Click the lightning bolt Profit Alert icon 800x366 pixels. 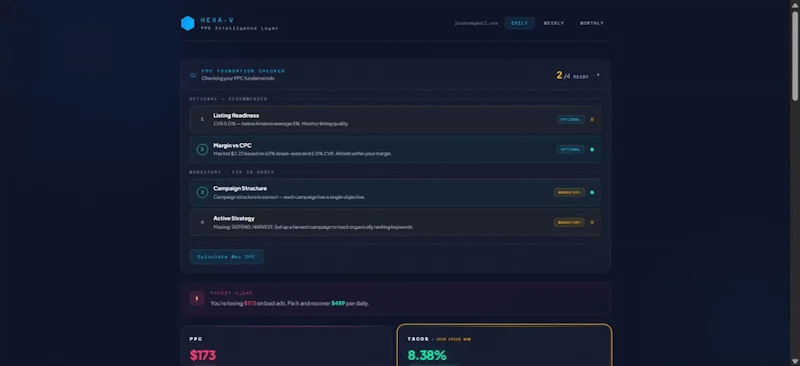point(197,298)
